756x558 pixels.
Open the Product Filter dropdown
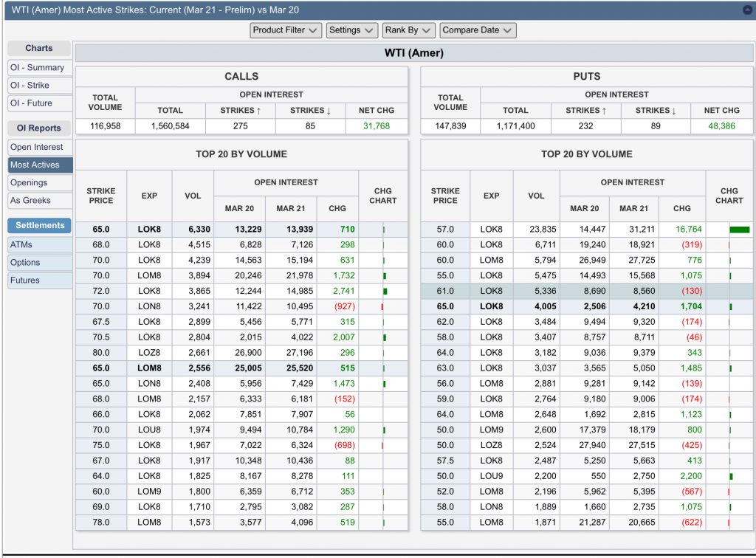[286, 30]
